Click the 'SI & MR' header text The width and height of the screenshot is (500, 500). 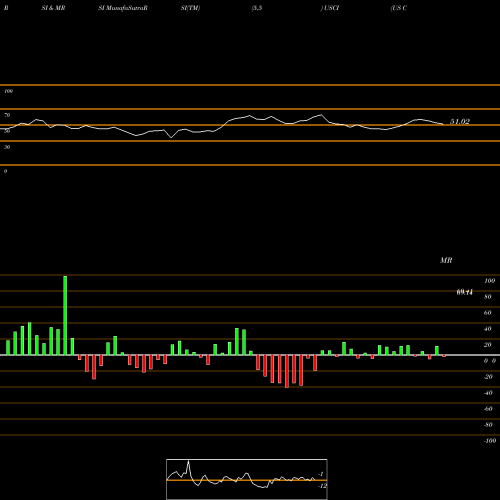coord(53,8)
